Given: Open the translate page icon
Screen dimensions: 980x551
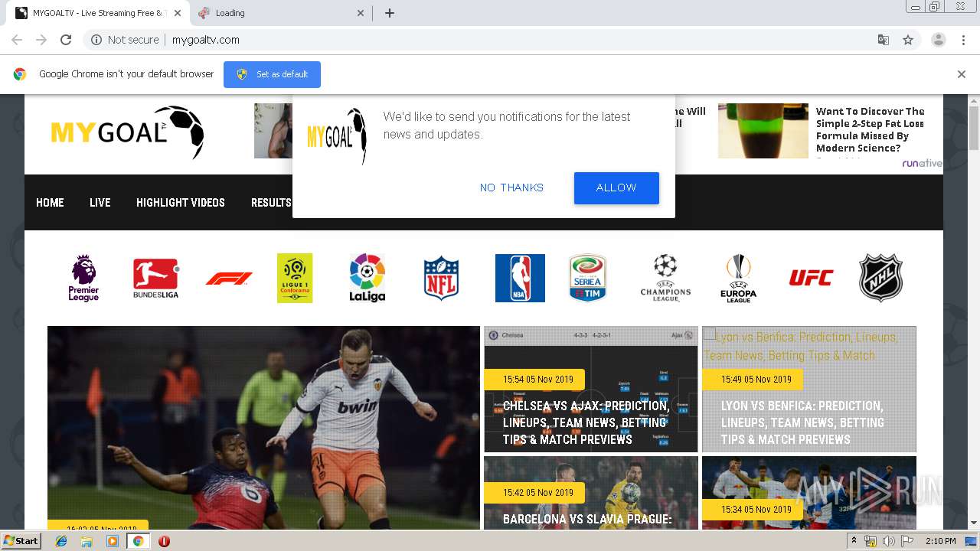Looking at the screenshot, I should click(x=884, y=40).
